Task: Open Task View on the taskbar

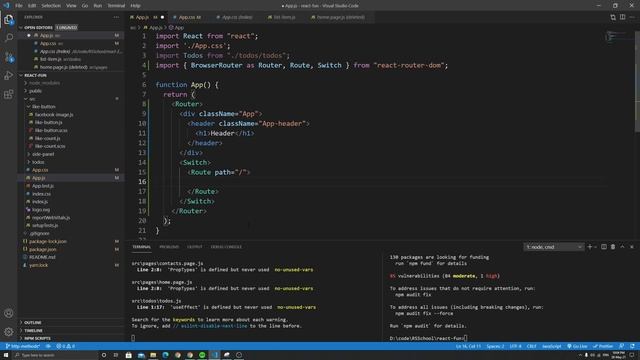Action: tap(116, 355)
